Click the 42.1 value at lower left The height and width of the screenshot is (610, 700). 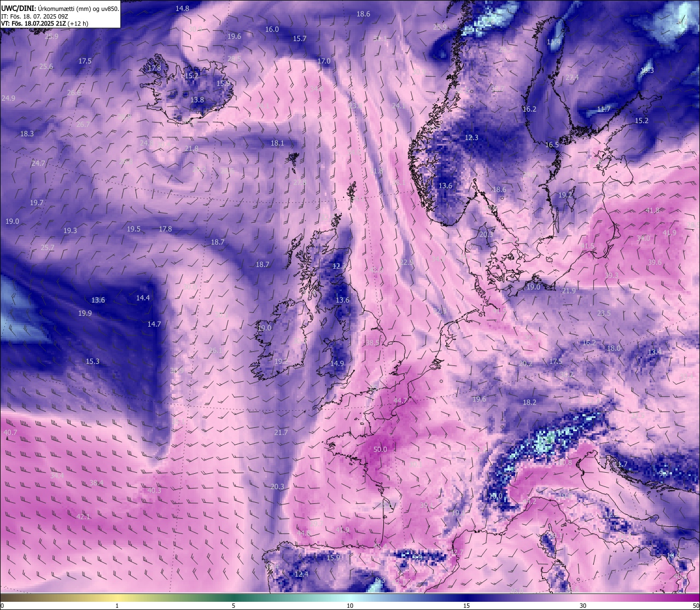(83, 517)
